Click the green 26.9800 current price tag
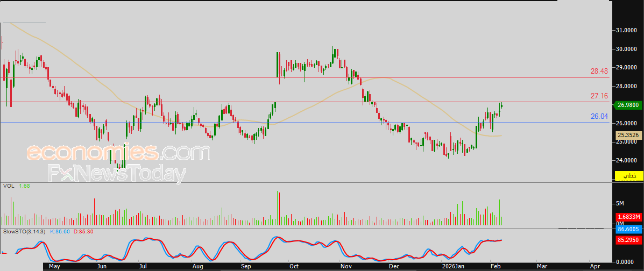Screen dimensions: 644x271 point(627,105)
